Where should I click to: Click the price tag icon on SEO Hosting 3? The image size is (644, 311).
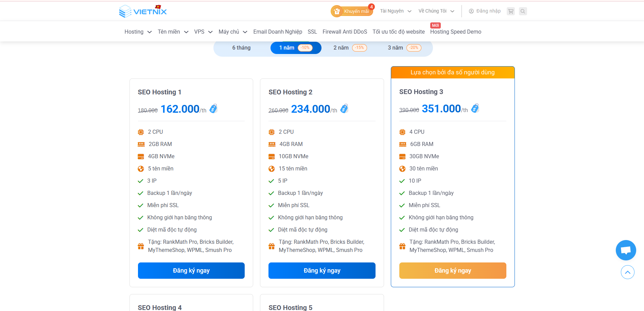click(475, 108)
